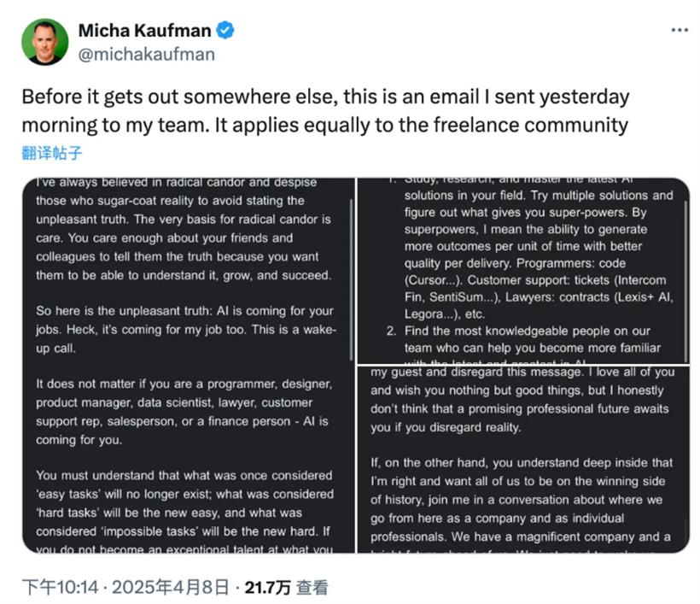Click the 查看 views label
Image resolution: width=700 pixels, height=604 pixels.
point(312,587)
